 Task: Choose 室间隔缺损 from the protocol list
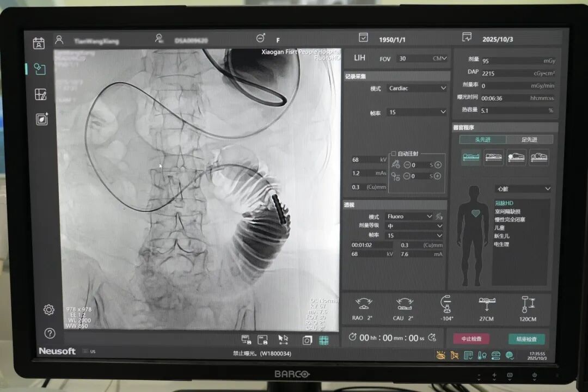tap(507, 211)
